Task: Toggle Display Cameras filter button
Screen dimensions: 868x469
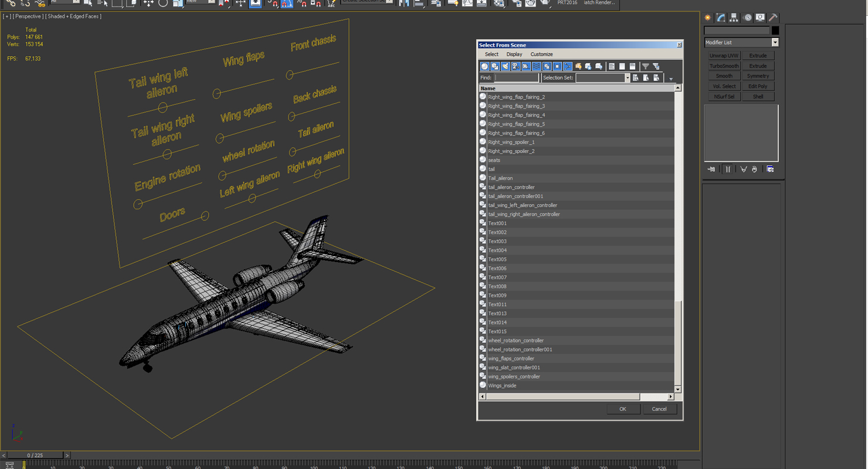Action: 516,66
